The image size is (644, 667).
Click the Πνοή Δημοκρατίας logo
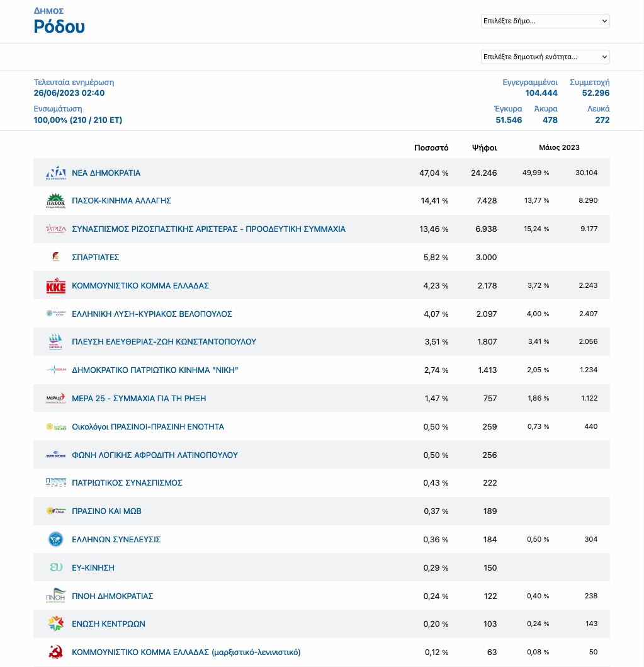tap(55, 596)
